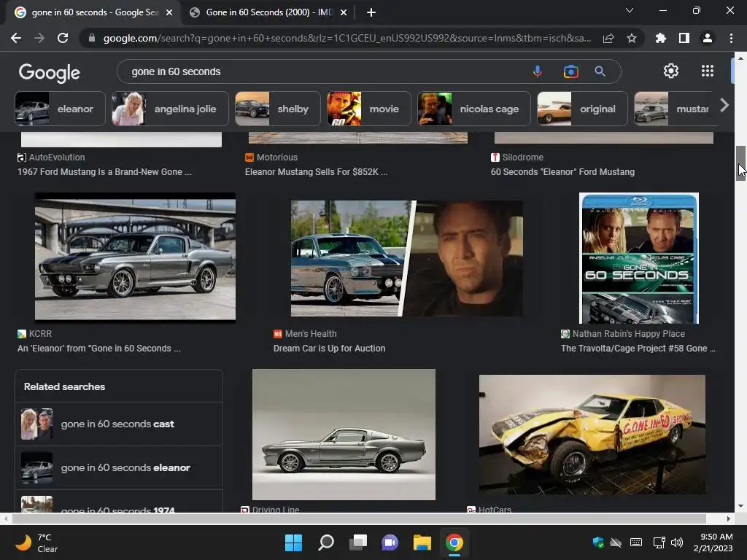This screenshot has width=747, height=560.
Task: Open the volume tray icon
Action: click(x=676, y=542)
